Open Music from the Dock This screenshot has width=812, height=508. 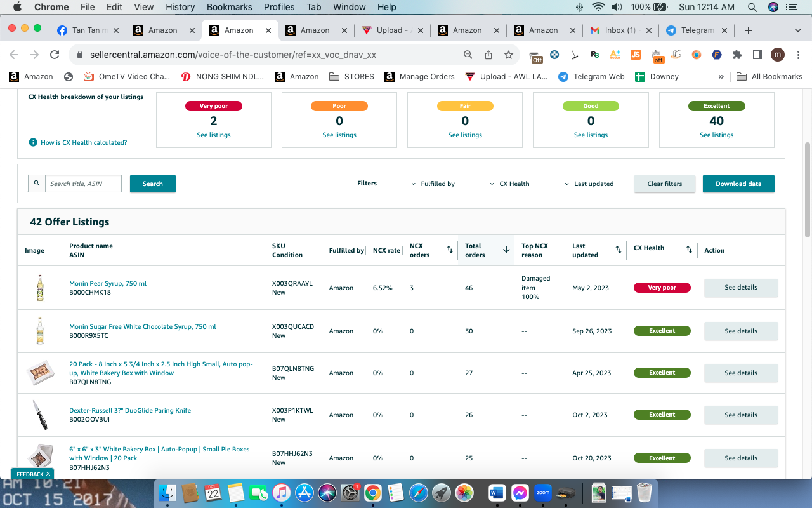282,492
